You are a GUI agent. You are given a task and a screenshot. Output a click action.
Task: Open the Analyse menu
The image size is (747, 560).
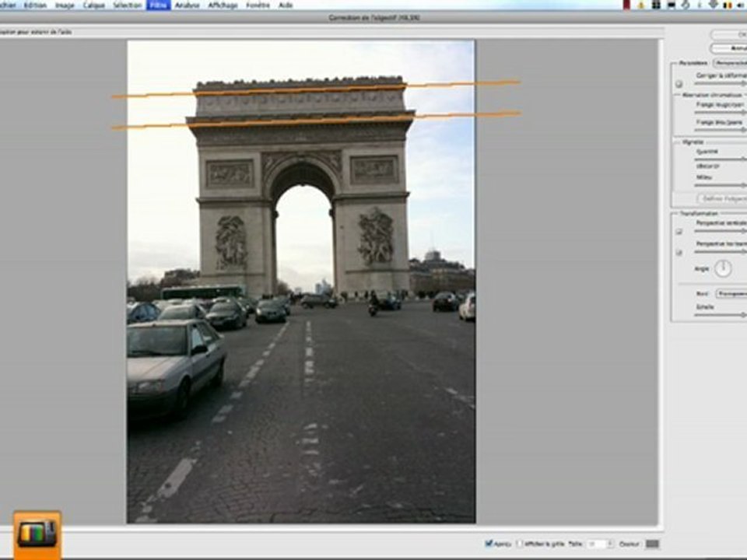(x=188, y=5)
